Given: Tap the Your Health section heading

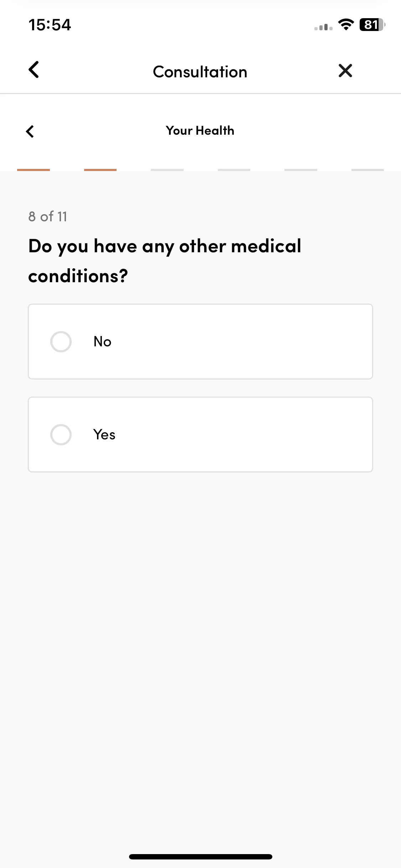Looking at the screenshot, I should click(200, 130).
